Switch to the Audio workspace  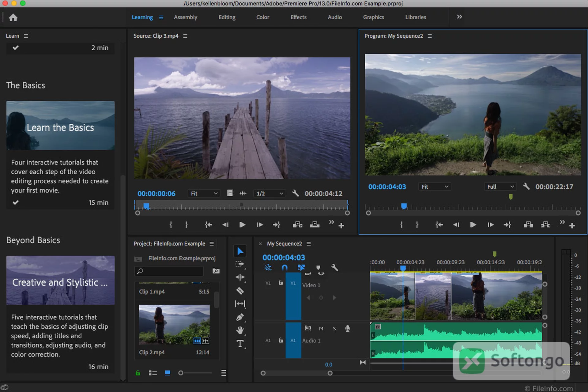pos(335,17)
